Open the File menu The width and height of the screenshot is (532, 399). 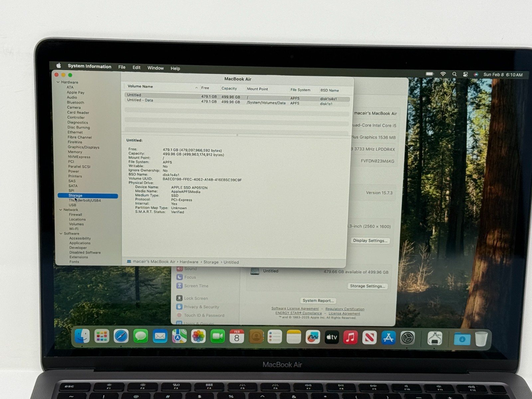point(122,67)
